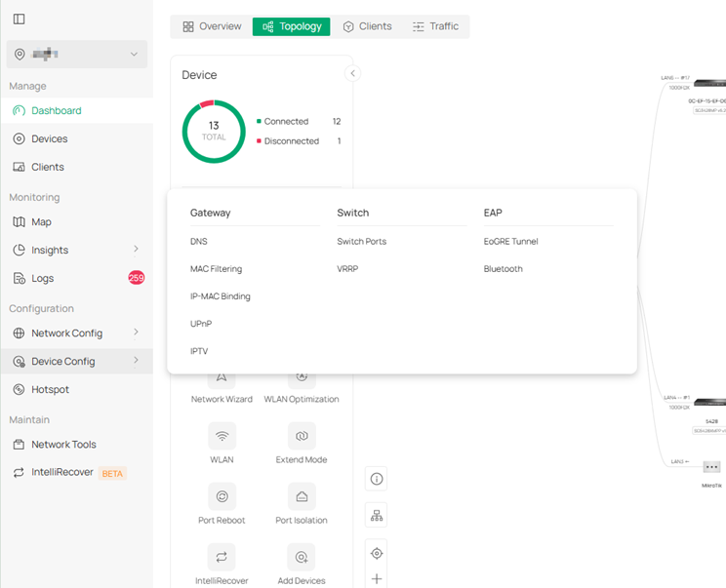Collapse the sidebar with the panel icon
Image resolution: width=726 pixels, height=588 pixels.
(x=19, y=19)
